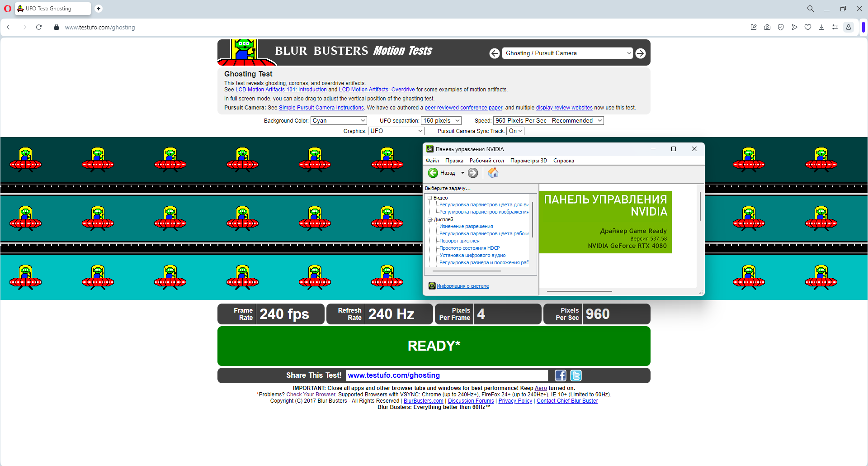Click the tab search magnifier icon
Screen dimensions: 868x466
click(810, 9)
